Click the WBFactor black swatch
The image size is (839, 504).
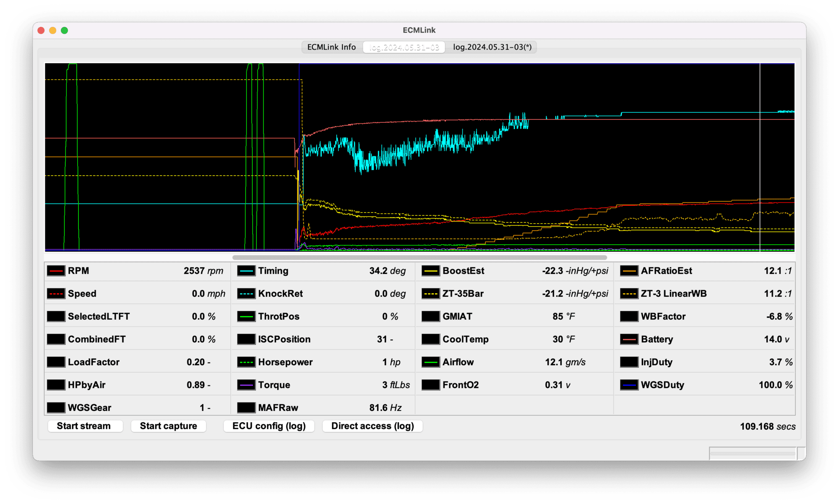click(629, 317)
